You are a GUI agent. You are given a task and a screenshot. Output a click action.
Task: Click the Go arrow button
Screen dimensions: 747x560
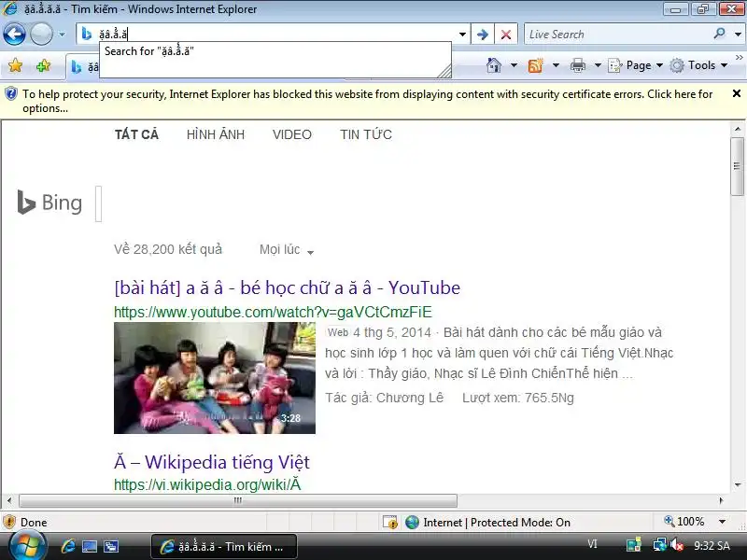[x=482, y=35]
